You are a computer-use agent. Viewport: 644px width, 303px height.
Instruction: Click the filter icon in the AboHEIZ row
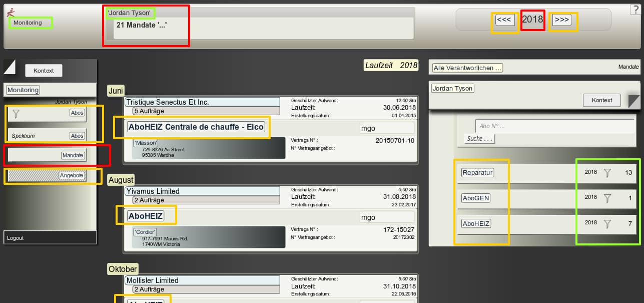(607, 224)
